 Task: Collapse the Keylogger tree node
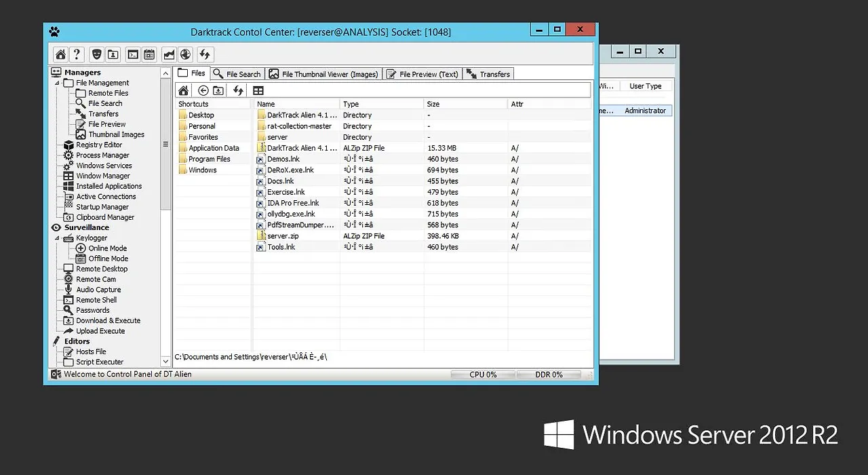tap(57, 238)
